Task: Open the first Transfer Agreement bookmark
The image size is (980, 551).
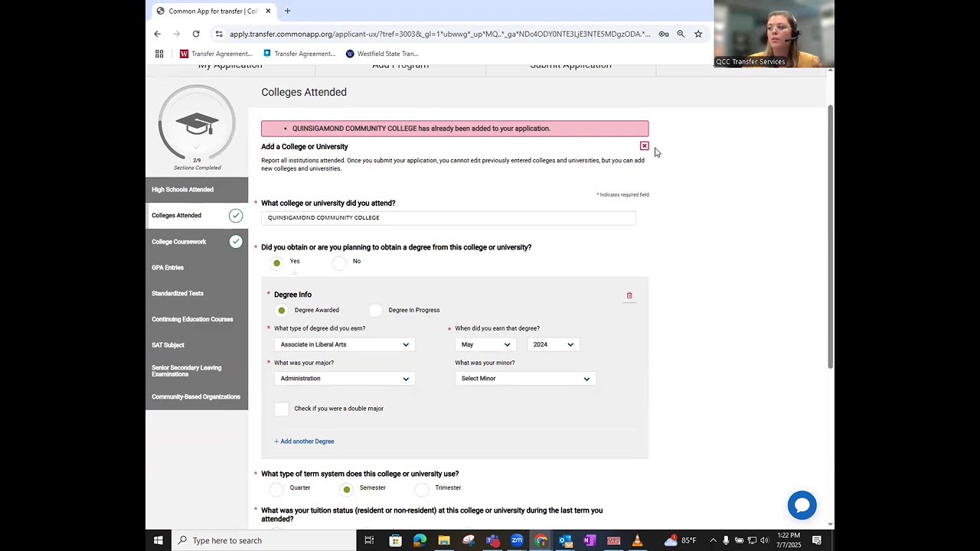Action: [216, 54]
